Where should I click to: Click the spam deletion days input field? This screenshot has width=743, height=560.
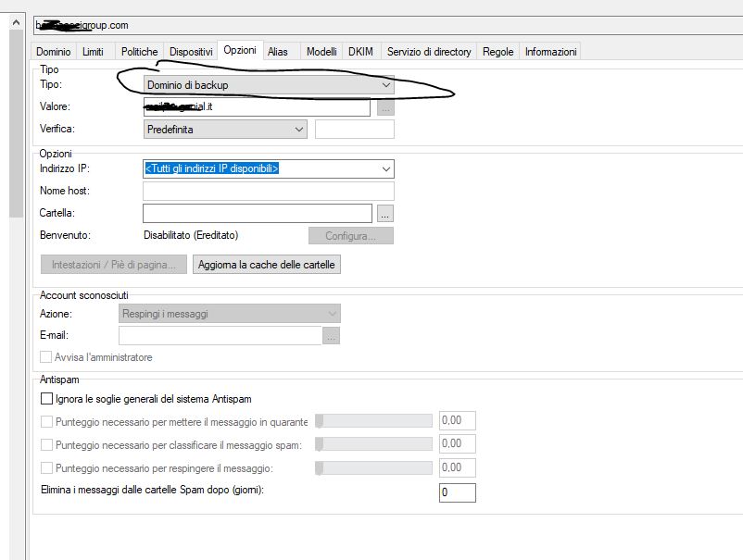(x=457, y=492)
